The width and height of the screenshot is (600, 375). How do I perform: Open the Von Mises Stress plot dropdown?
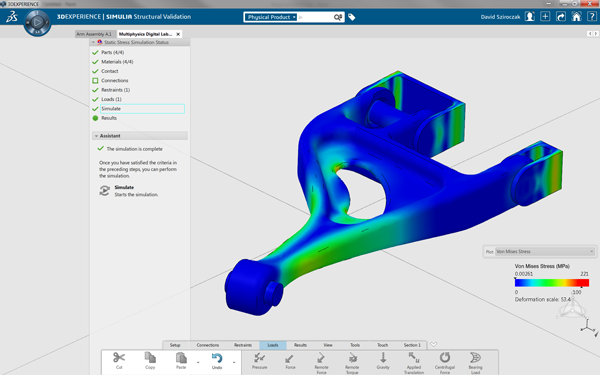pos(545,251)
